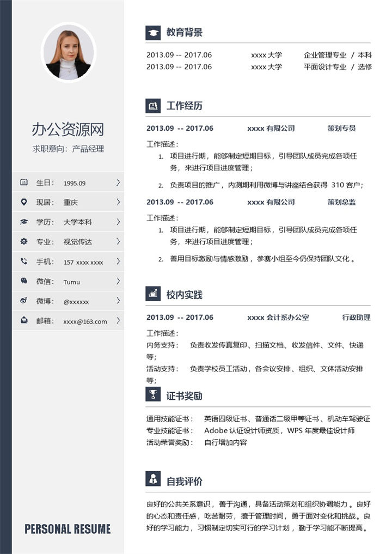Click the job title 策划专员
The width and height of the screenshot is (392, 554).
pos(341,128)
